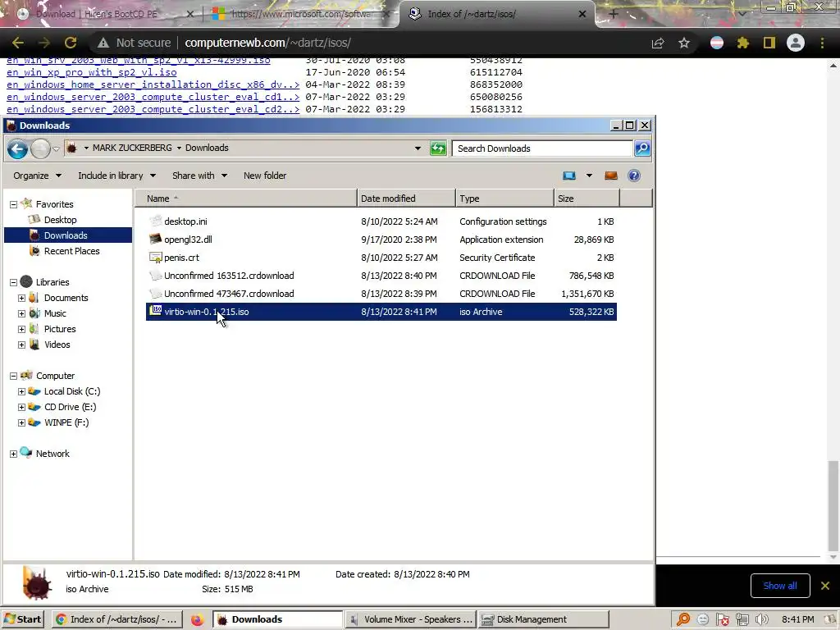Select CD Drive (E:)
The height and width of the screenshot is (630, 840).
[71, 407]
